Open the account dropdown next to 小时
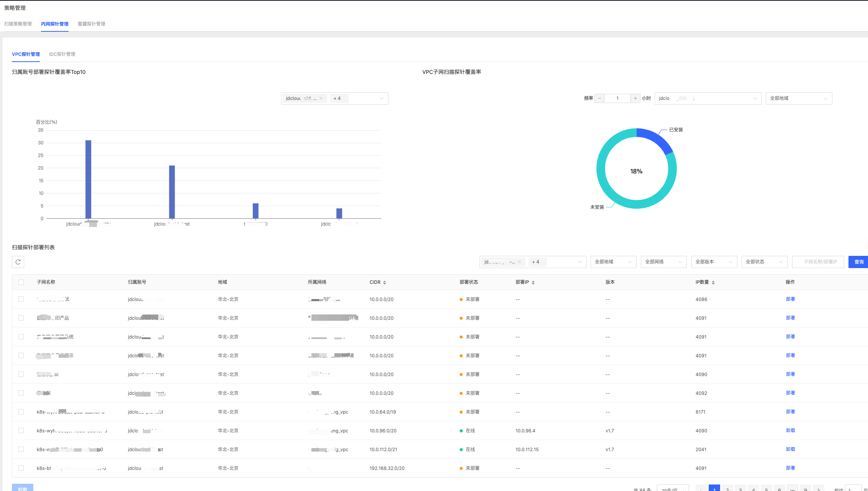868x491 pixels. [x=708, y=98]
